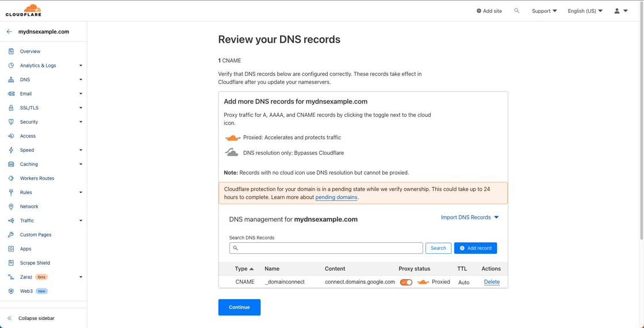The image size is (644, 328).
Task: Click the Cloudflare logo
Action: [24, 10]
